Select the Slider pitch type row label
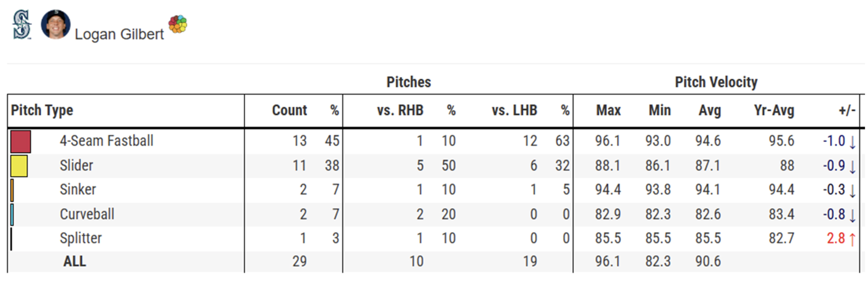Viewport: 868px width, 293px height. pyautogui.click(x=76, y=166)
